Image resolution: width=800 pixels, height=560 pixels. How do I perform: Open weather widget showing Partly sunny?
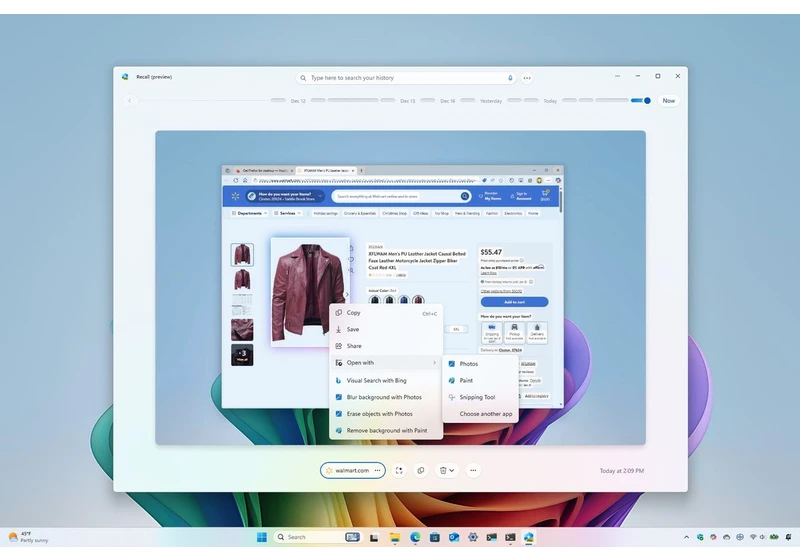click(29, 537)
